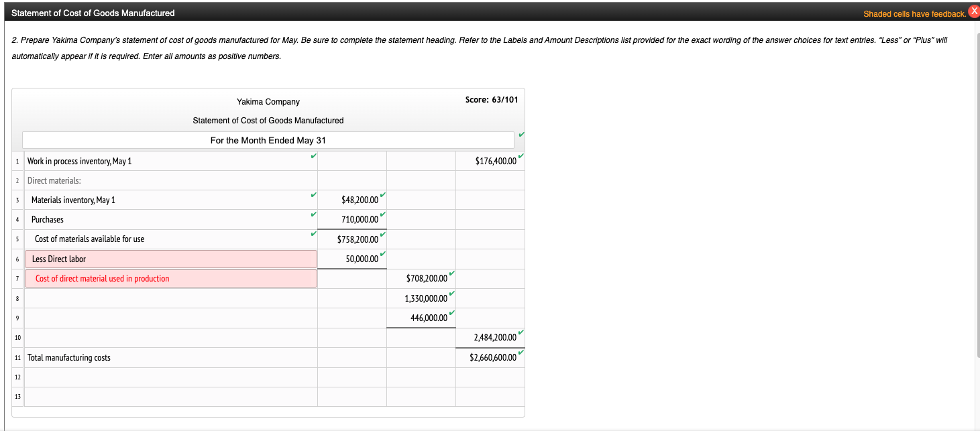The width and height of the screenshot is (980, 431).
Task: Click the last-column amount cell in row 13
Action: point(490,397)
